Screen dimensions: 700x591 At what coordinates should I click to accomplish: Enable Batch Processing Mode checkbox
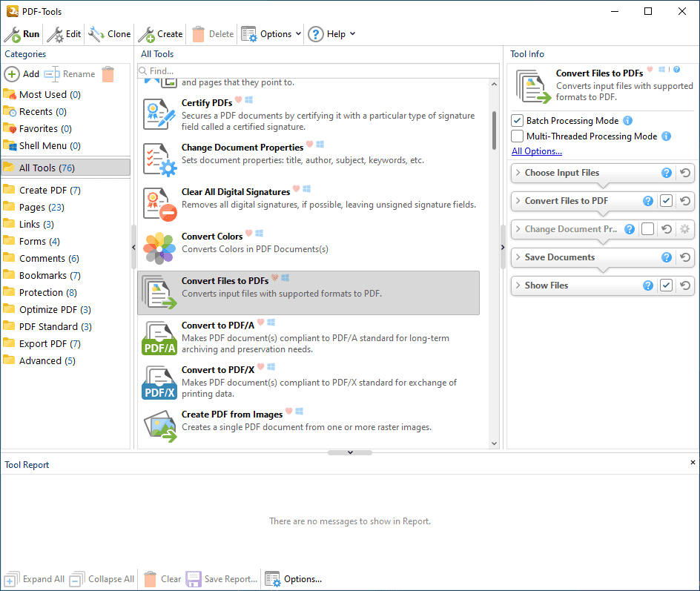point(517,121)
